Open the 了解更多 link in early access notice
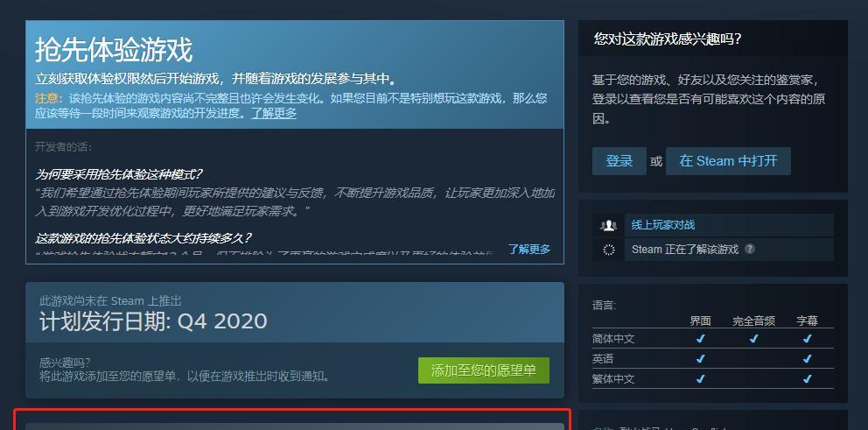Viewport: 868px width, 430px height. pyautogui.click(x=274, y=113)
